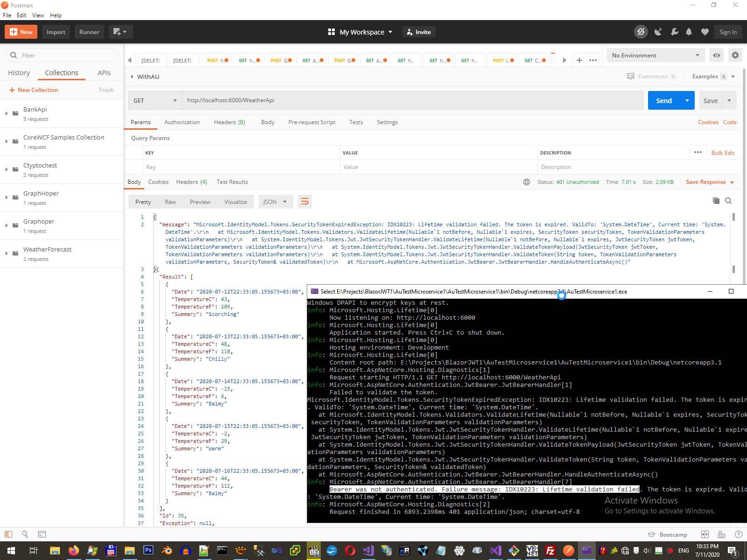Toggle line wrap in the response viewer
This screenshot has height=560, width=747.
(305, 202)
